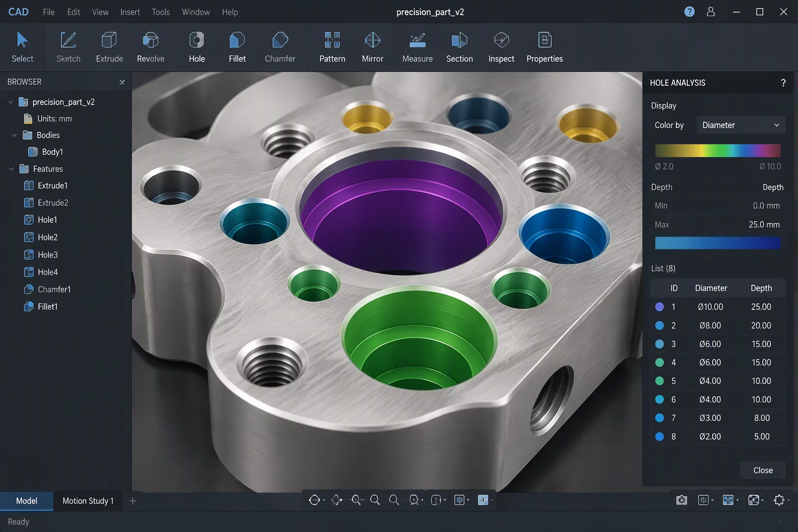The width and height of the screenshot is (798, 532).
Task: Click the diameter color gradient bar
Action: point(717,151)
